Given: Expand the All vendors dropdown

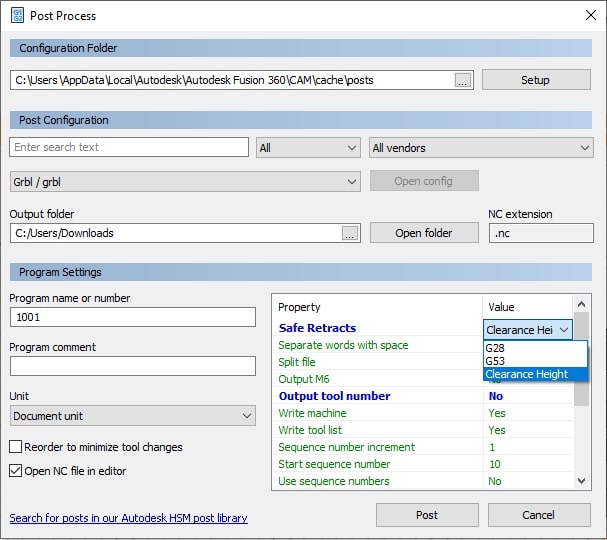Looking at the screenshot, I should (481, 148).
